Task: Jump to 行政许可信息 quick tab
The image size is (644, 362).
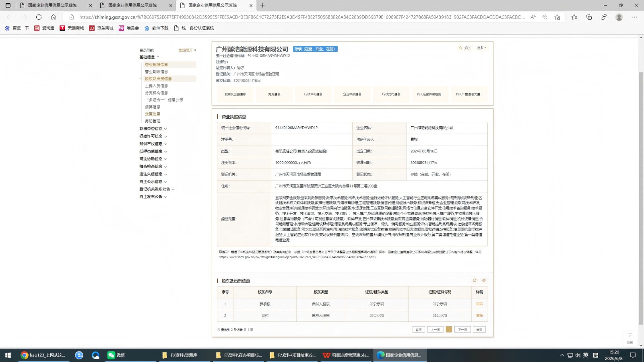Action: (x=313, y=94)
